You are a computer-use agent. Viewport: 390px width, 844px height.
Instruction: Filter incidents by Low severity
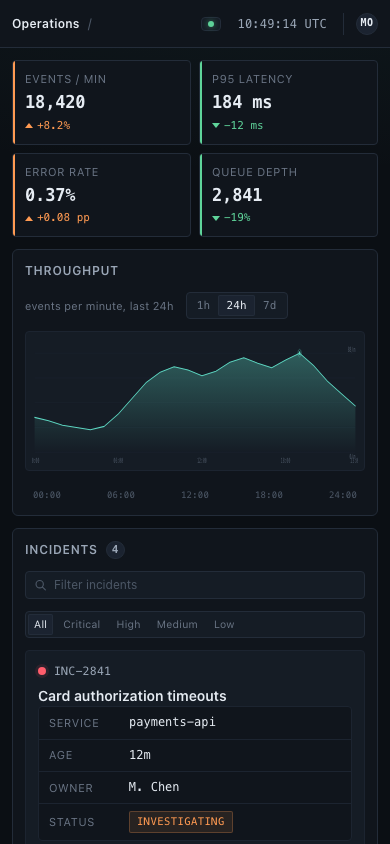click(x=224, y=624)
